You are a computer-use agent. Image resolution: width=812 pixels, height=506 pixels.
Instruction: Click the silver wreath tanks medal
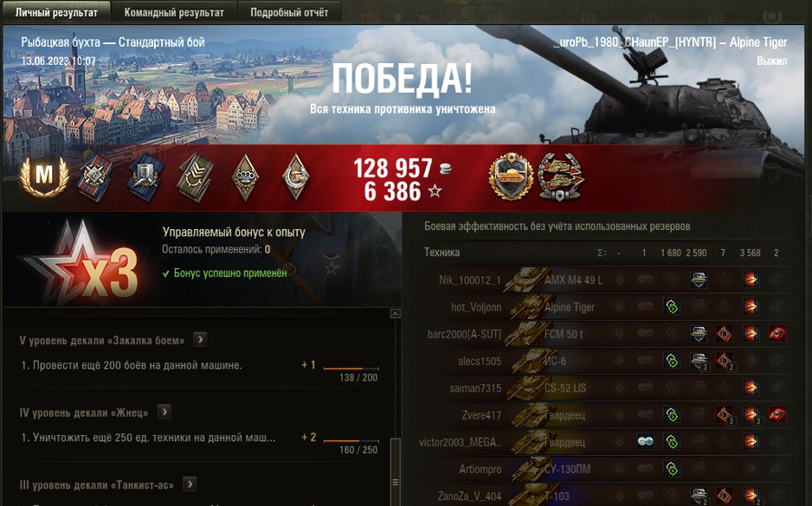coord(560,176)
